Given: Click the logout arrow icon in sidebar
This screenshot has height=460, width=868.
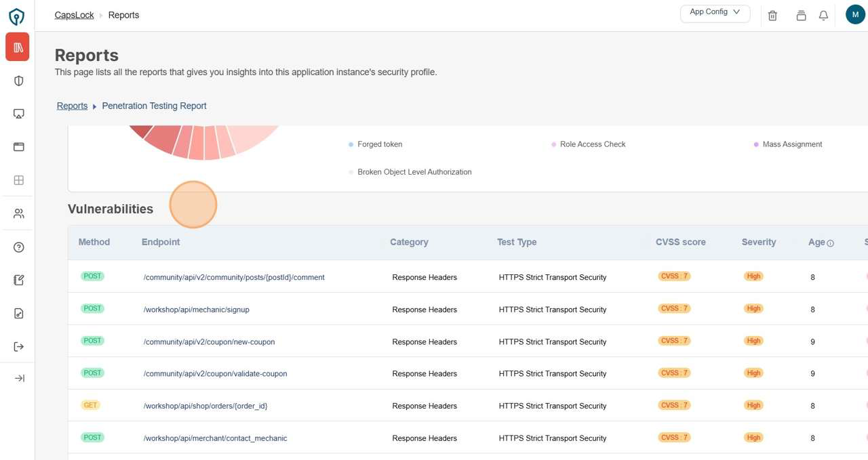Looking at the screenshot, I should click(x=19, y=347).
